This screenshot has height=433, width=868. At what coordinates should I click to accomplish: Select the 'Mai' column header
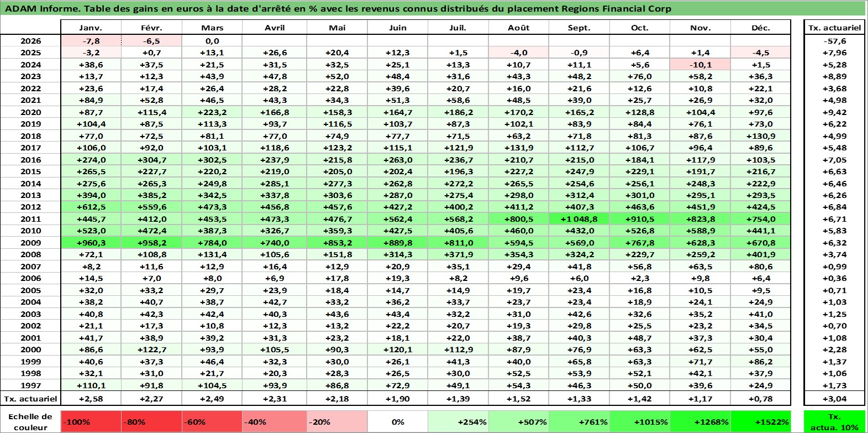(x=337, y=28)
